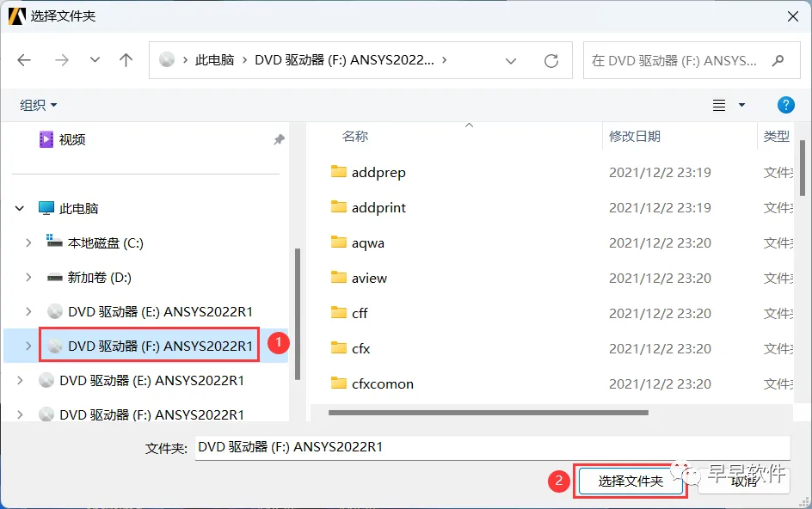Expand top-level DVD 驱动器 (E:) node
The image size is (812, 509).
click(20, 381)
